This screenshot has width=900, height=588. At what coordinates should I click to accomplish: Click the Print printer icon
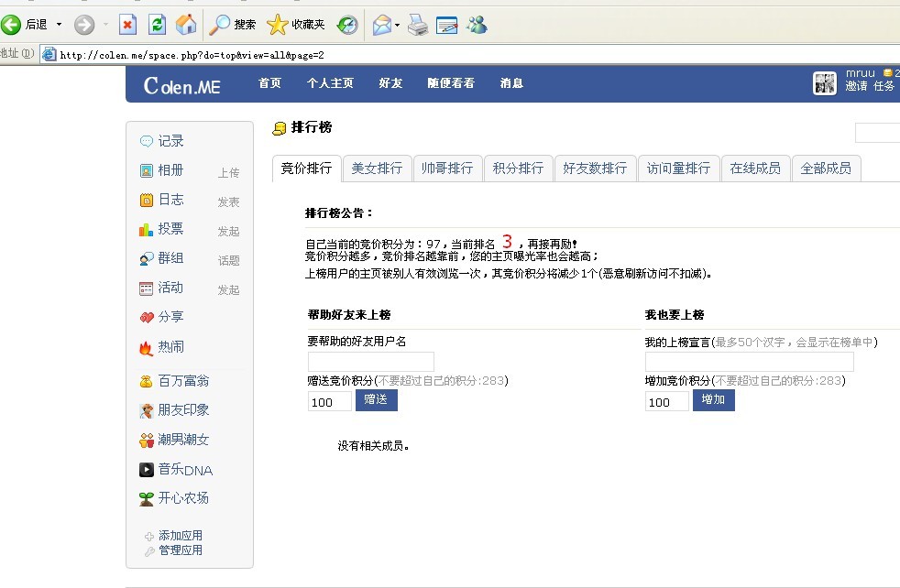[x=418, y=25]
